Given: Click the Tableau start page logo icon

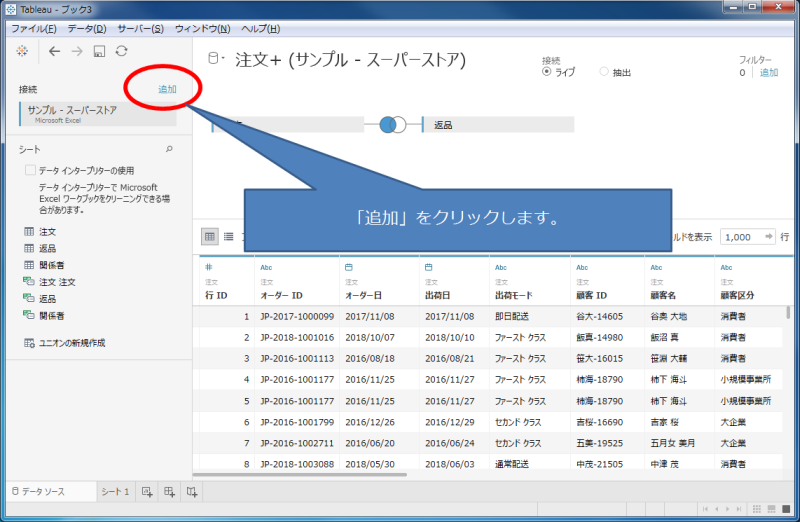Looking at the screenshot, I should [x=22, y=51].
